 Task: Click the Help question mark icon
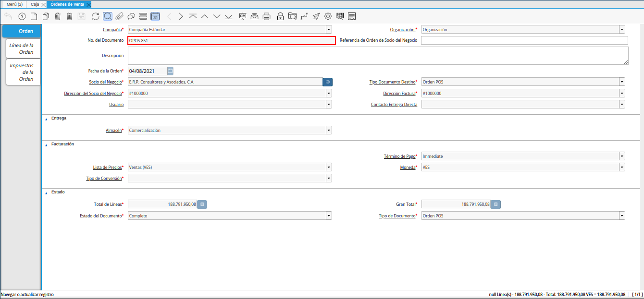[22, 16]
